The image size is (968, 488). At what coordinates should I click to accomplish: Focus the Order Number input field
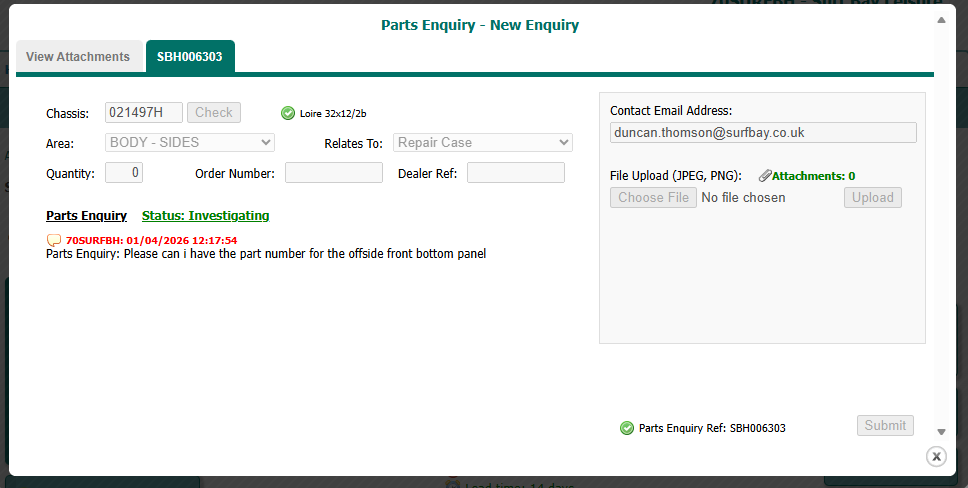pyautogui.click(x=333, y=173)
